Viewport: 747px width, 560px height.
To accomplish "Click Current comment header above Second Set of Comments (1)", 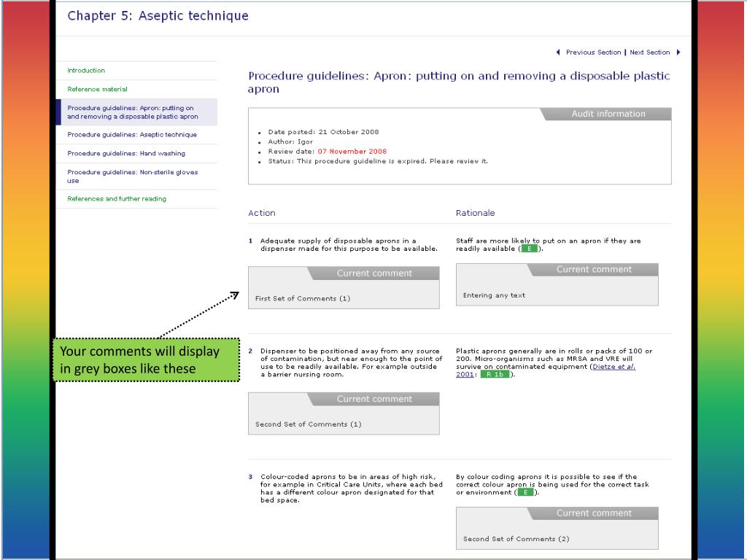I will (374, 399).
